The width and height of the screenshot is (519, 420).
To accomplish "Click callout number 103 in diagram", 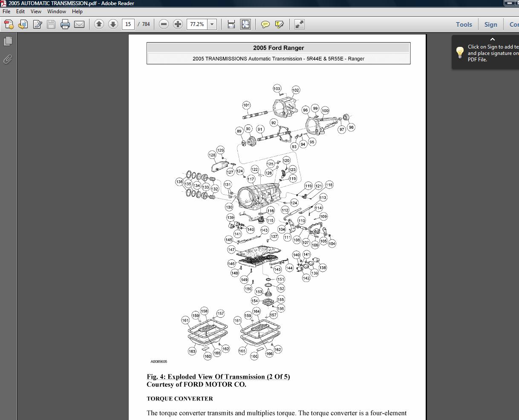I will [277, 89].
